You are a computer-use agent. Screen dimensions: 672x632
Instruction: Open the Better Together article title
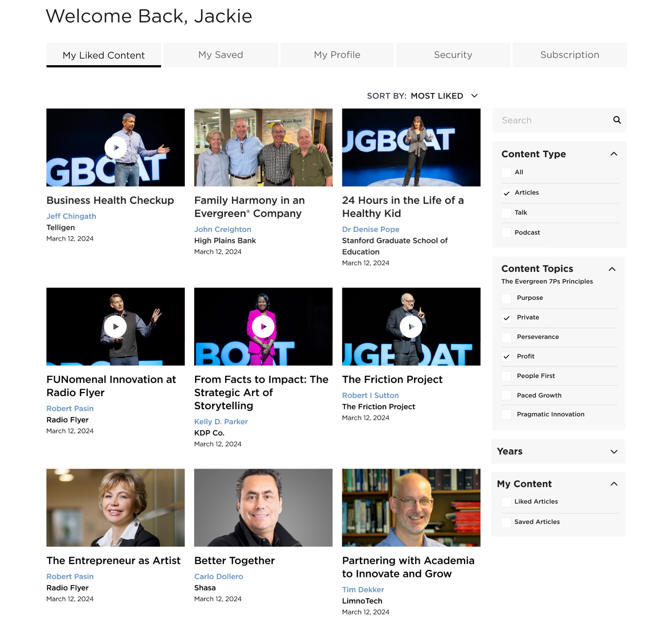tap(234, 561)
